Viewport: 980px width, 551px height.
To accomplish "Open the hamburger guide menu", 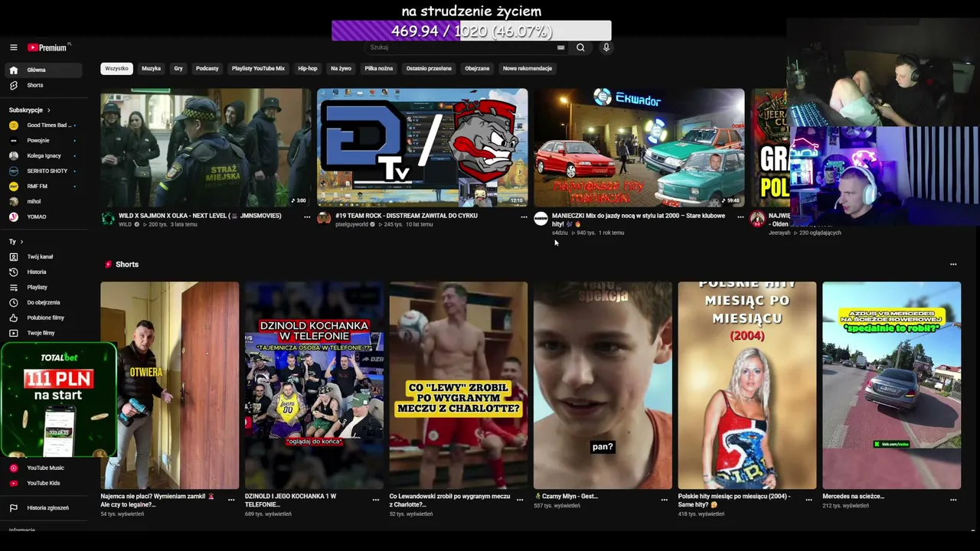I will coord(13,47).
